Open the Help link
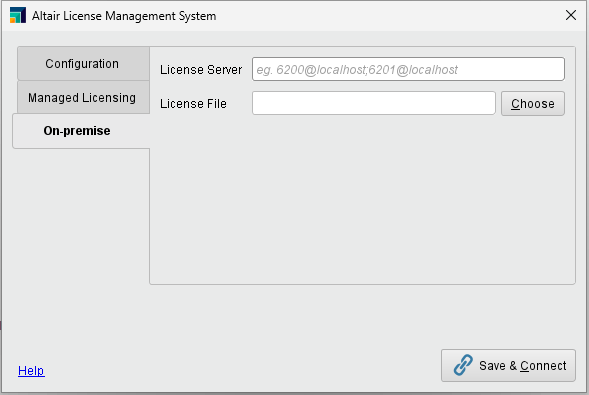 [x=31, y=371]
